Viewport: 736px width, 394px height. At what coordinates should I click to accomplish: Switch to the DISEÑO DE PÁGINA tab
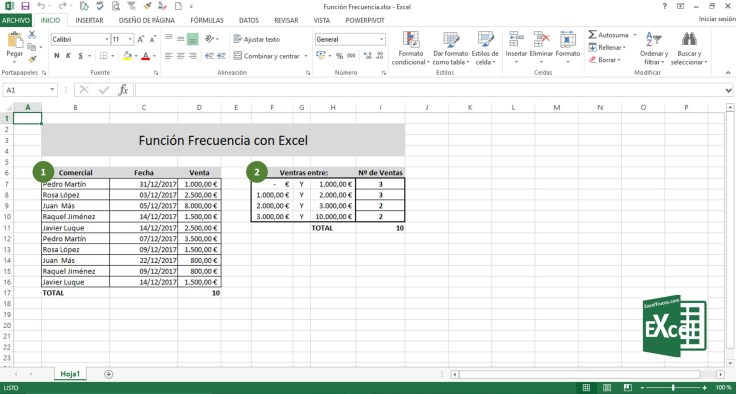coord(146,20)
